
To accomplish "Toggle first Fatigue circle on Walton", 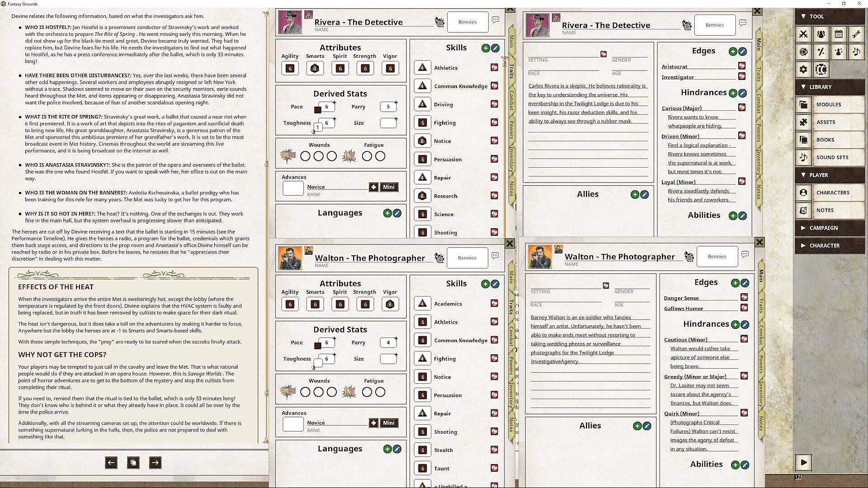I will [367, 392].
